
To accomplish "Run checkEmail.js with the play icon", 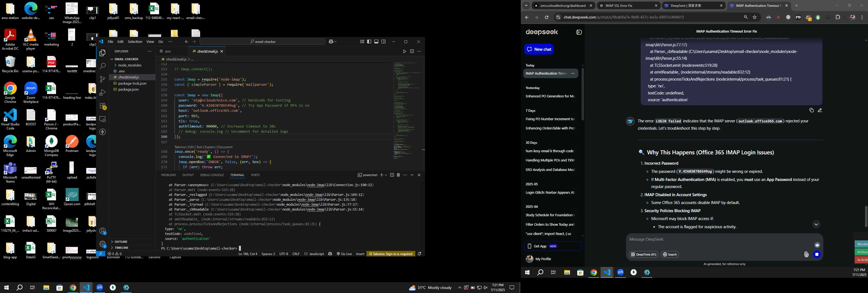I will 404,51.
